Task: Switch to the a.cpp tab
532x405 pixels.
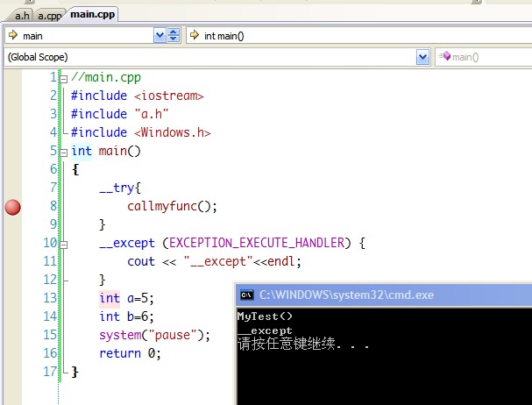Action: tap(50, 16)
